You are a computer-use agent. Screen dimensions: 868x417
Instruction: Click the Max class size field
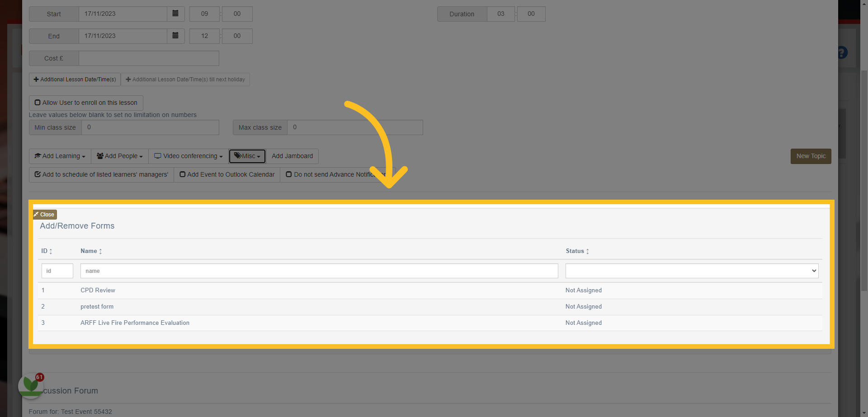(355, 127)
